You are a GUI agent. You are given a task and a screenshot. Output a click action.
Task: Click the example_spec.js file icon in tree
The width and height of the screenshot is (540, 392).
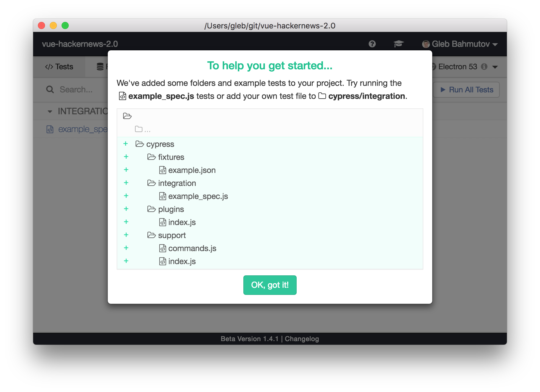pos(163,196)
